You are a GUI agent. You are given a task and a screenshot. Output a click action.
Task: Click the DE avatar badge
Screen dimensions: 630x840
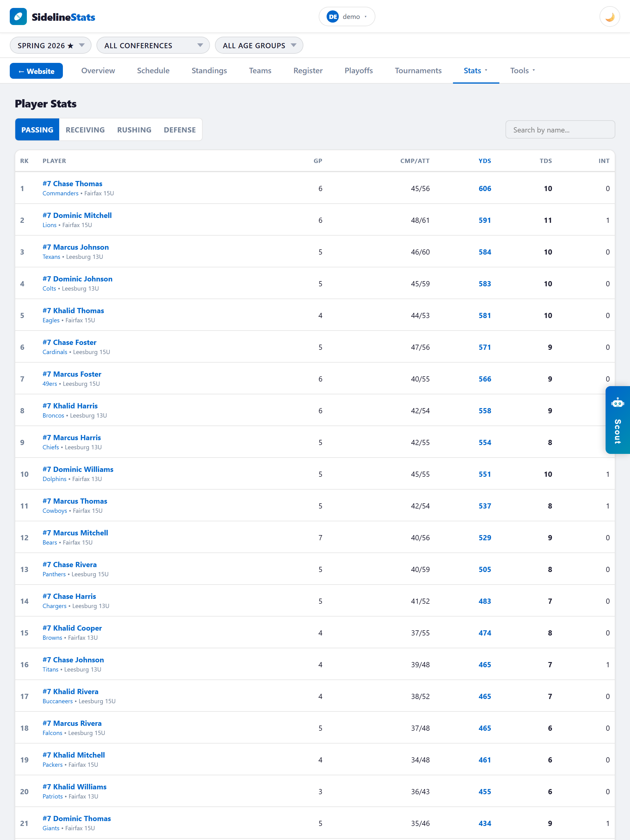coord(333,17)
